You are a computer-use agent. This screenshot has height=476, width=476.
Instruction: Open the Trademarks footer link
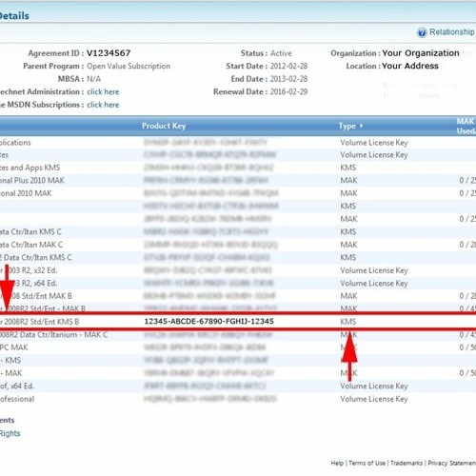click(x=407, y=463)
